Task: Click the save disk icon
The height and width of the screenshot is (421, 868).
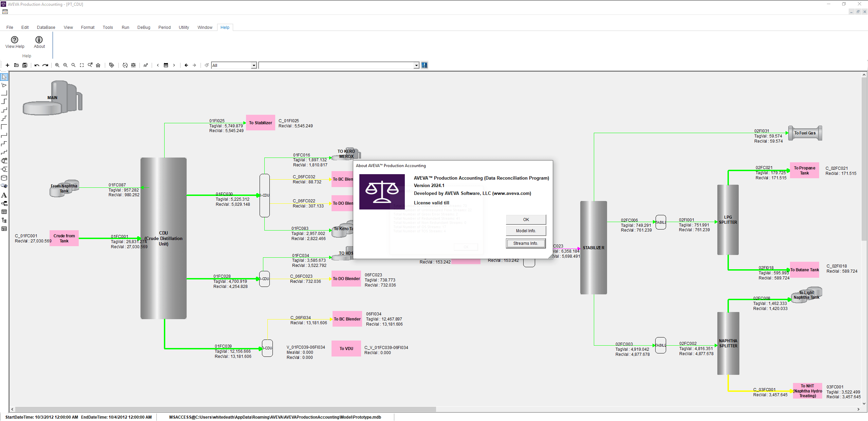Action: tap(25, 65)
